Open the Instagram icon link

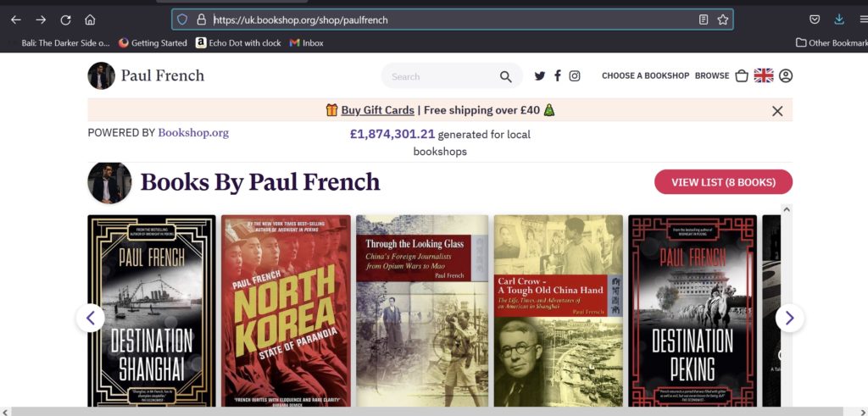click(x=575, y=76)
